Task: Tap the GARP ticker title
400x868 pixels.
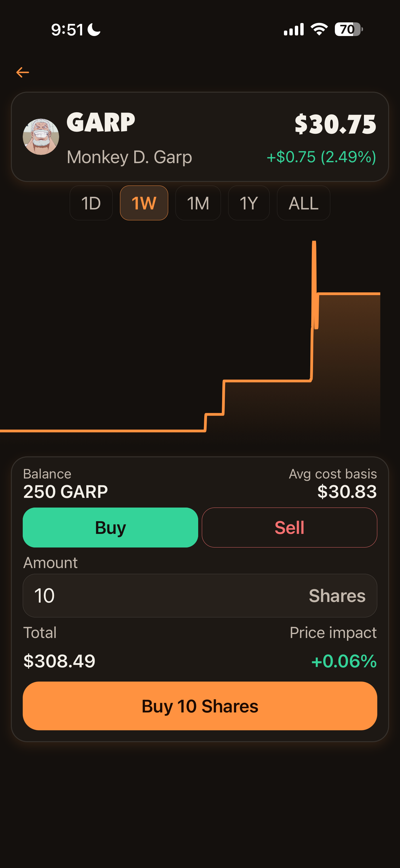Action: click(x=101, y=122)
